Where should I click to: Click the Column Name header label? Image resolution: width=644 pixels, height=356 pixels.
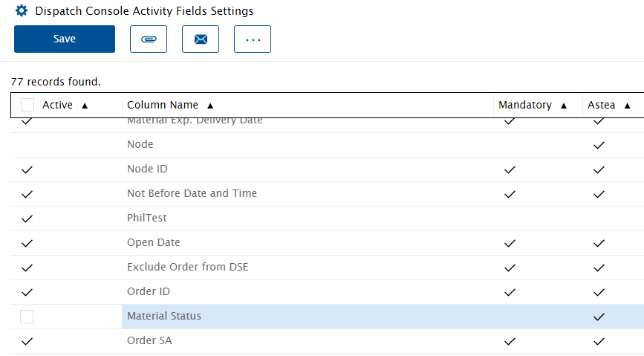coord(163,105)
